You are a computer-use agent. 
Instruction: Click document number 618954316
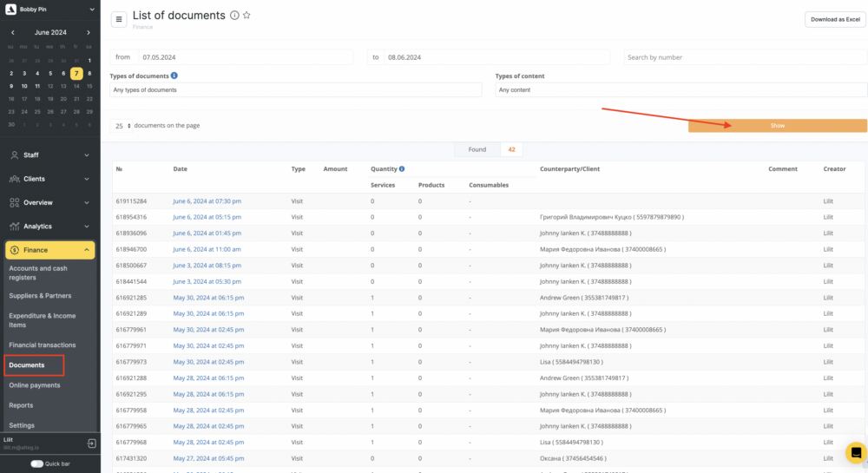(131, 218)
